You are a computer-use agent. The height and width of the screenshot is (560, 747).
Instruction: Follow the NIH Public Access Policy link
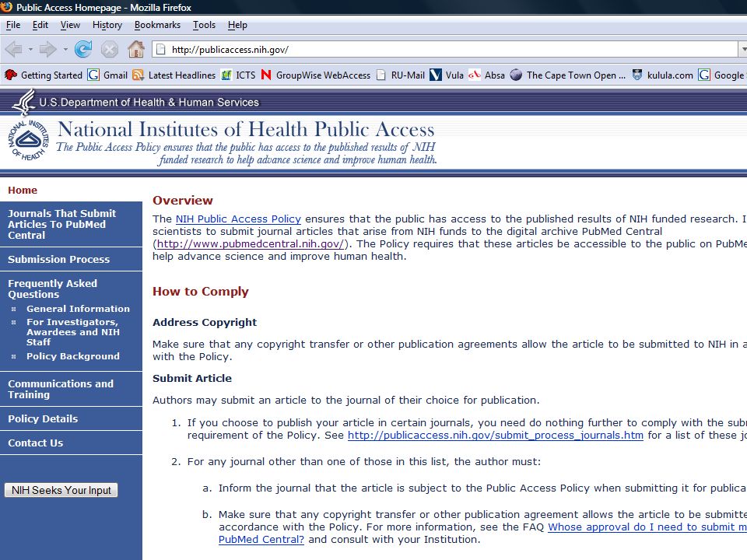click(x=238, y=219)
